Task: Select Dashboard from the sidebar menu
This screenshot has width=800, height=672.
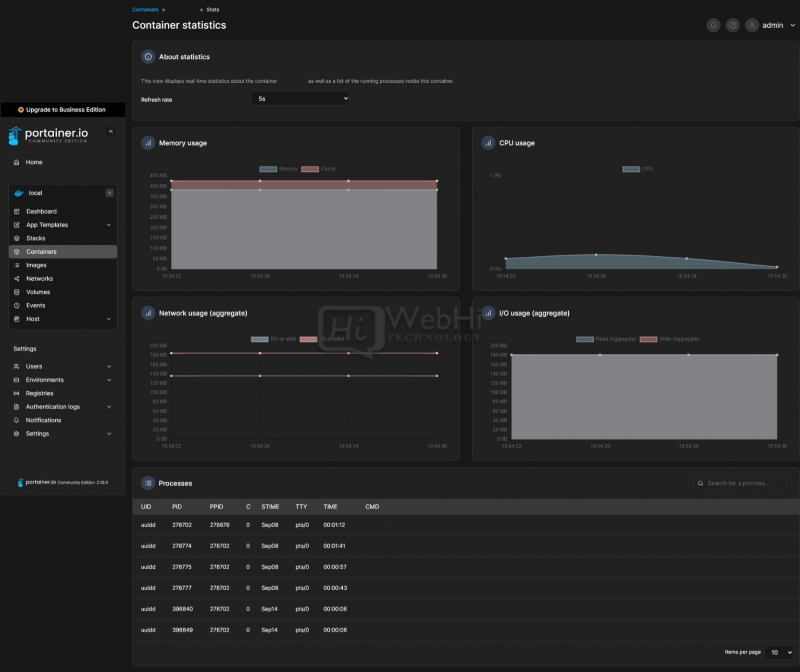Action: pos(41,211)
